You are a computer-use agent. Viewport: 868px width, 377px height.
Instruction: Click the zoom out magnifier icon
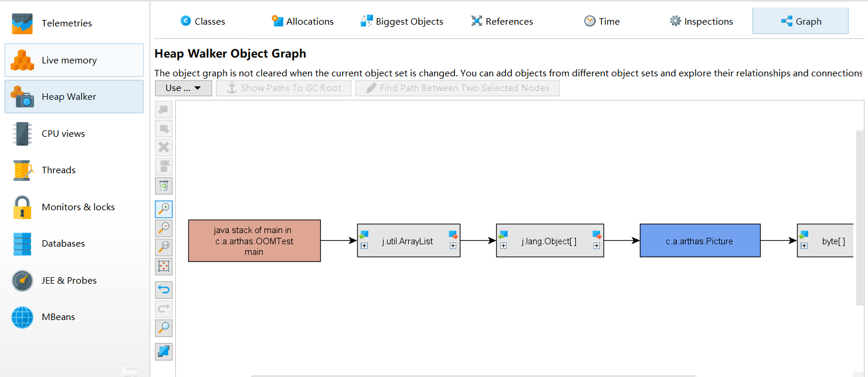164,228
